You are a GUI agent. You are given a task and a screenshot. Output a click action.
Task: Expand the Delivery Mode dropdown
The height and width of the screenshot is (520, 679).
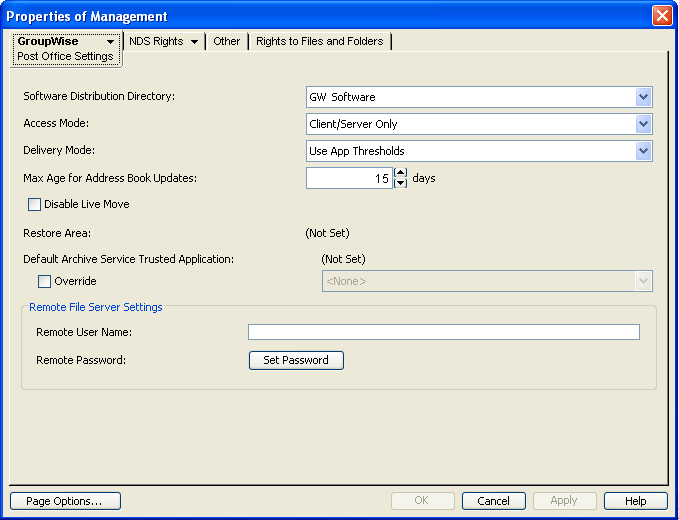tap(643, 151)
